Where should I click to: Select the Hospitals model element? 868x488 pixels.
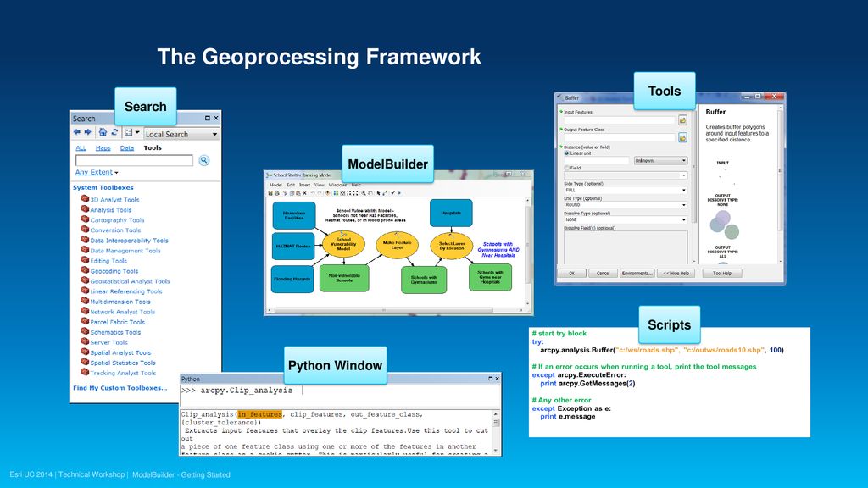click(x=451, y=213)
